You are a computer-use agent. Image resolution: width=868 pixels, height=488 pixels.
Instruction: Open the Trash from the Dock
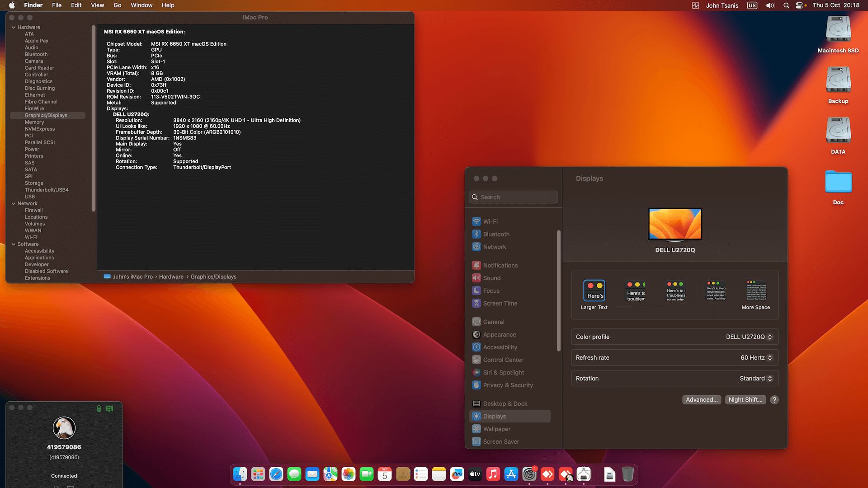pyautogui.click(x=627, y=474)
